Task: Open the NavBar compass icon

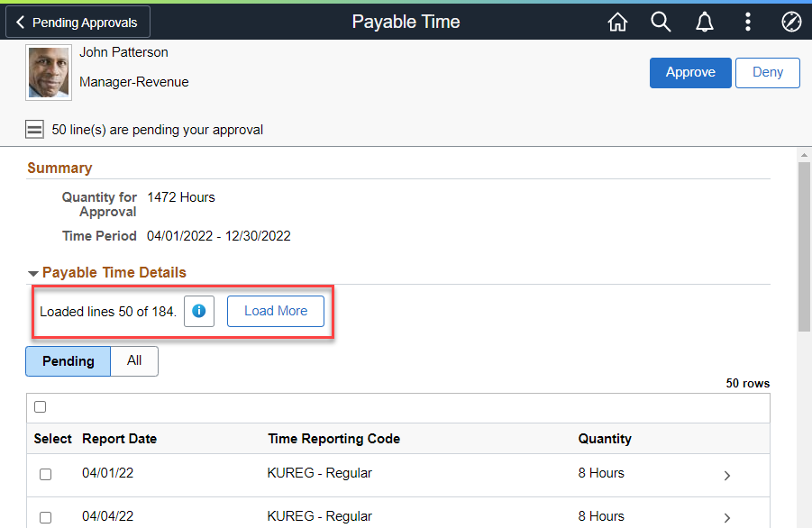Action: (791, 23)
